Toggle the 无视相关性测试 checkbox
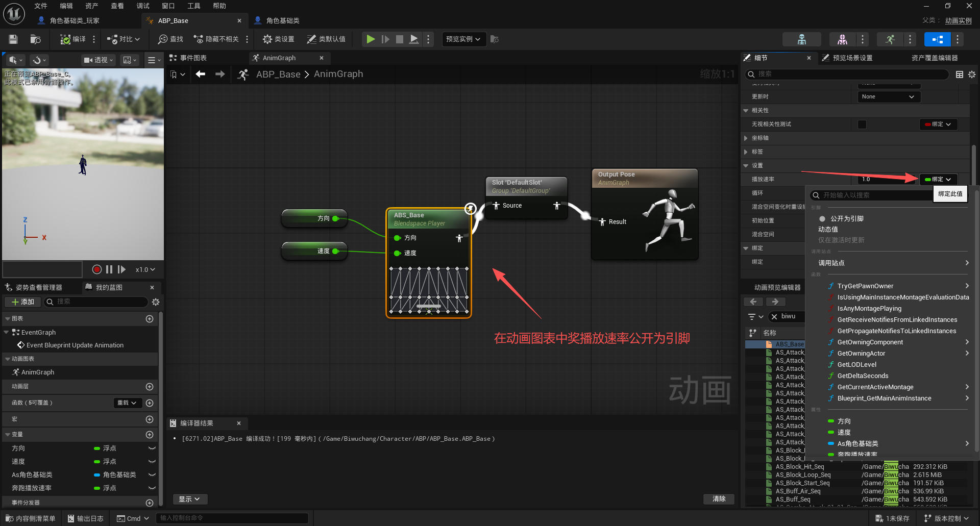 point(862,124)
